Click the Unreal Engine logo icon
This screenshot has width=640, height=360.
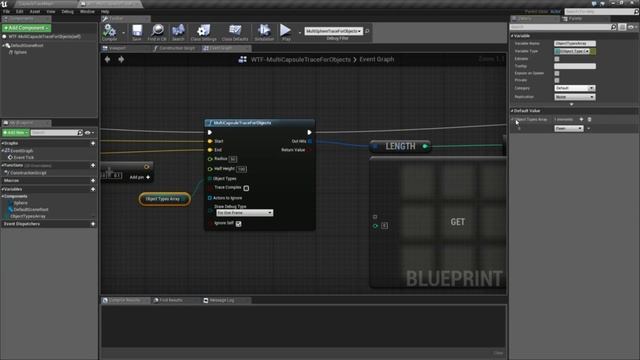4,4
